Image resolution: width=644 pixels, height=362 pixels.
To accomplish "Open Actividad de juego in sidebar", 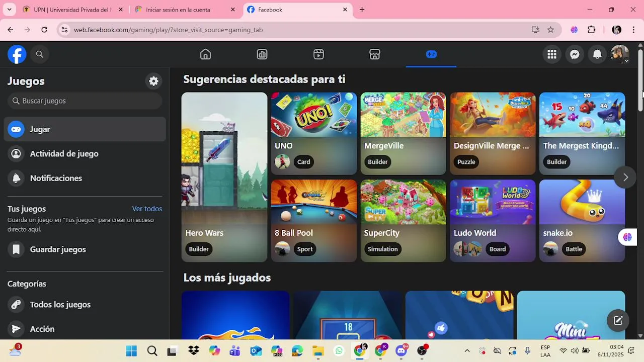I will [85, 154].
